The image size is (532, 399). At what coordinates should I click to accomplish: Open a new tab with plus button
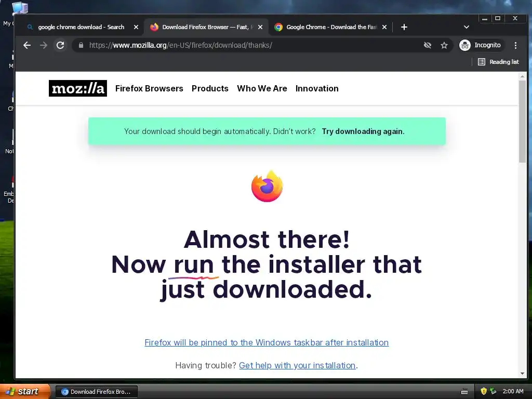(404, 27)
